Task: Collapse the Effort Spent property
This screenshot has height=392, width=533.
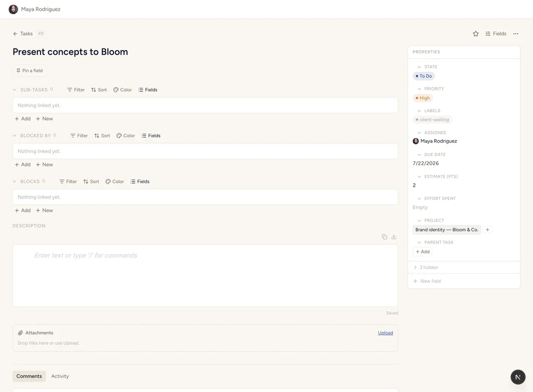Action: [x=419, y=198]
